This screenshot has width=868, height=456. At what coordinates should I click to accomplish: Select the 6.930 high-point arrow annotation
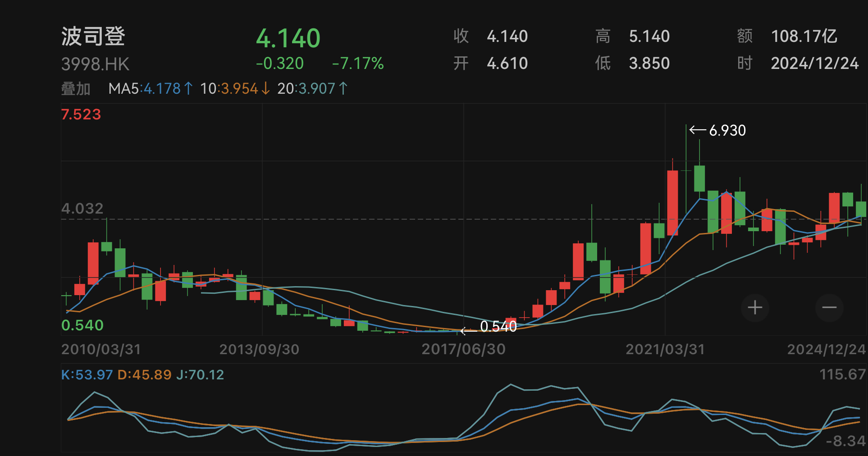point(717,130)
